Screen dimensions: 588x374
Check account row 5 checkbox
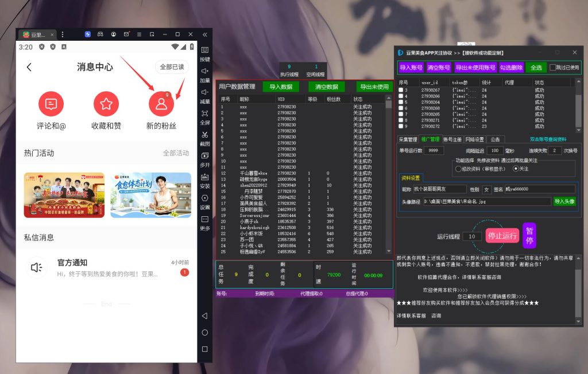[401, 102]
